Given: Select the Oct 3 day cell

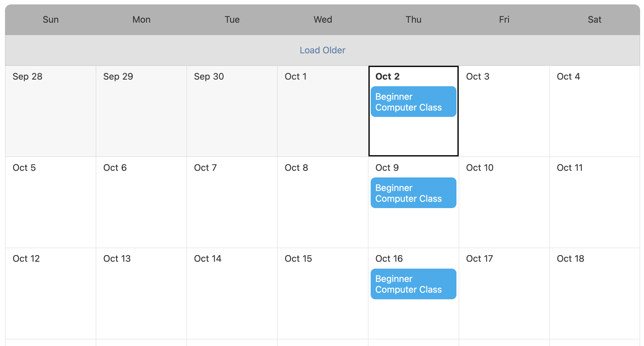Looking at the screenshot, I should coord(504,116).
